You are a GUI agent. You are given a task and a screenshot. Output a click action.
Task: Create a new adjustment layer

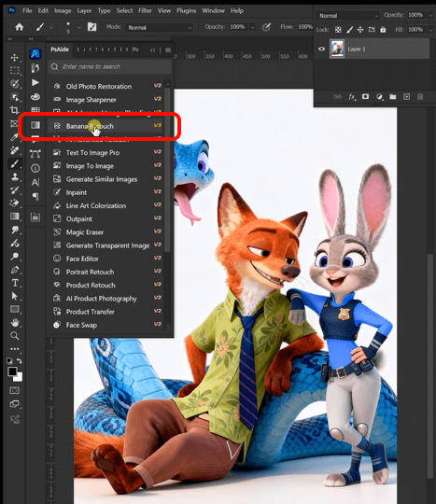pos(379,97)
